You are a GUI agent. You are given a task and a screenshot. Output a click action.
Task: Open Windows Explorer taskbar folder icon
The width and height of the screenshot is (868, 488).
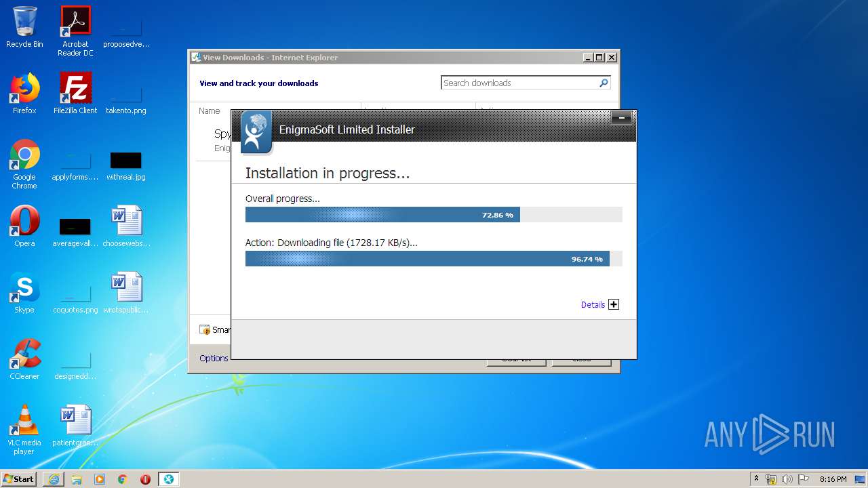click(x=77, y=479)
